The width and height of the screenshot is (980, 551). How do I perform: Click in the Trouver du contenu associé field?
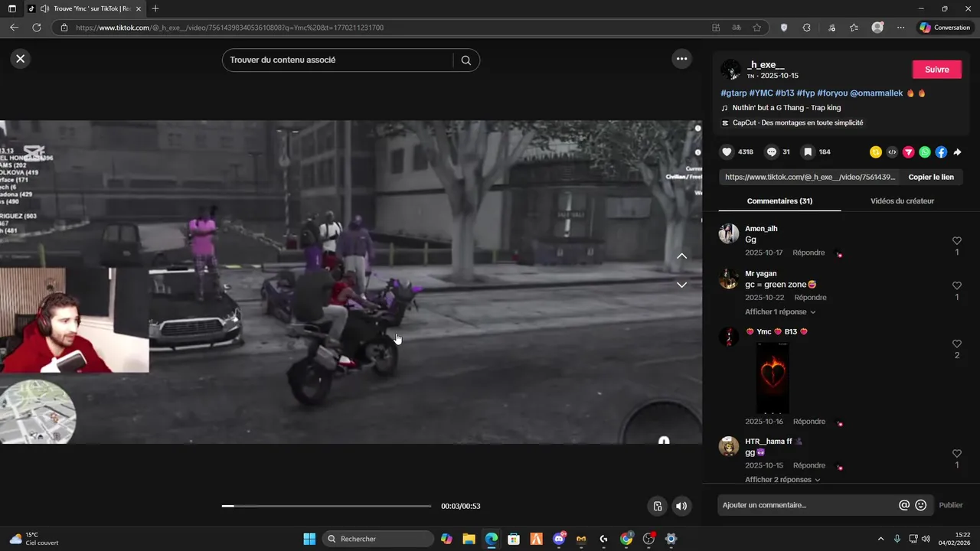tap(338, 60)
